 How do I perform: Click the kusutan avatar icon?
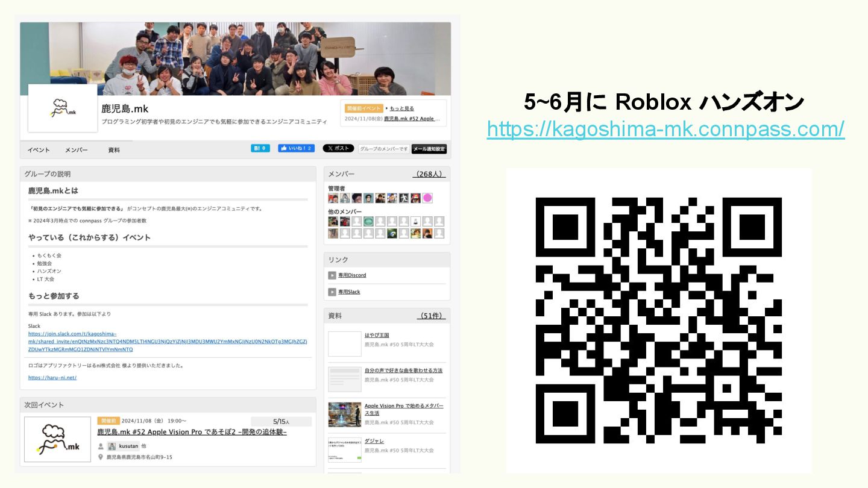112,446
